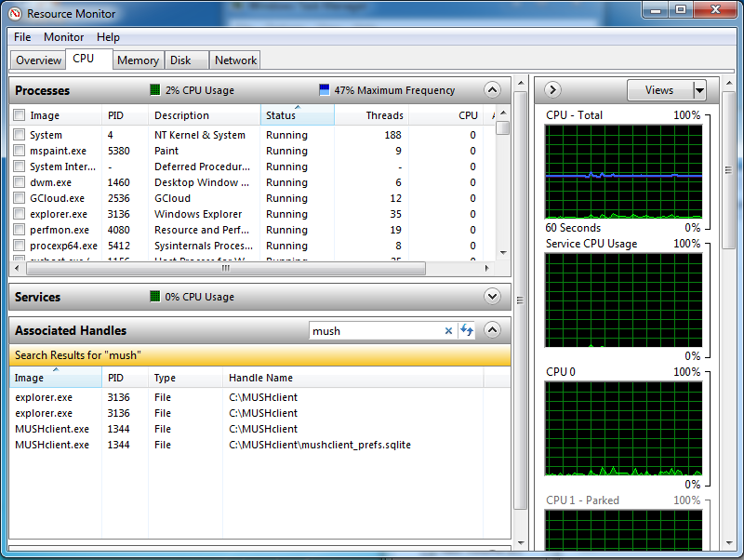Viewport: 744px width, 560px height.
Task: Click the Resource Monitor title bar icon
Action: tap(15, 14)
